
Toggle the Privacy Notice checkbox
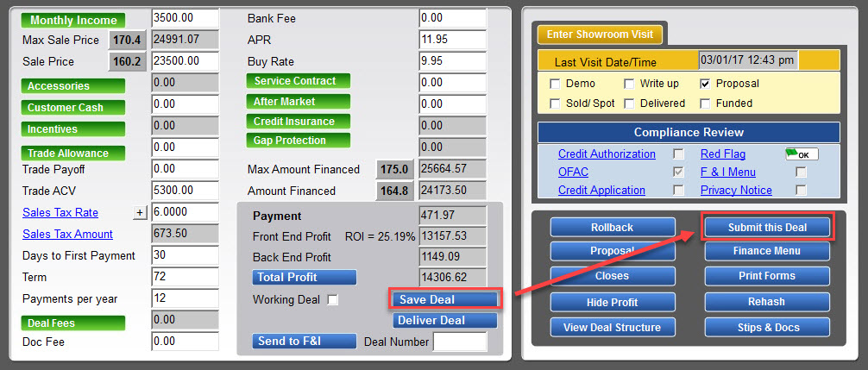click(801, 191)
